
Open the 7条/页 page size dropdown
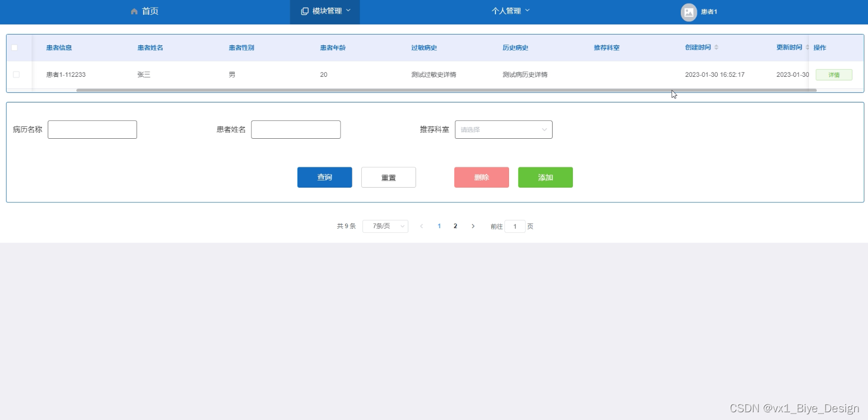[385, 226]
